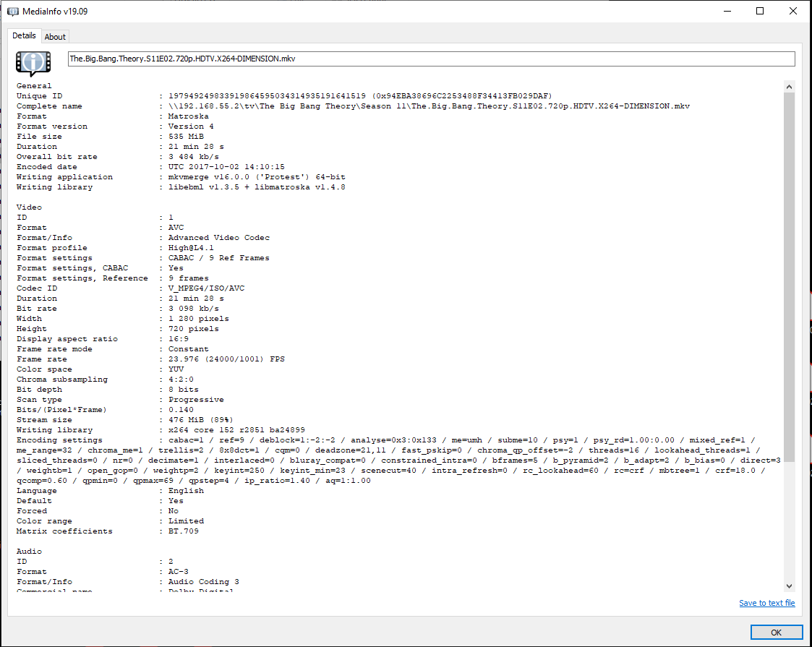The height and width of the screenshot is (647, 812).
Task: Click the 'YUV' color space value
Action: (x=176, y=369)
